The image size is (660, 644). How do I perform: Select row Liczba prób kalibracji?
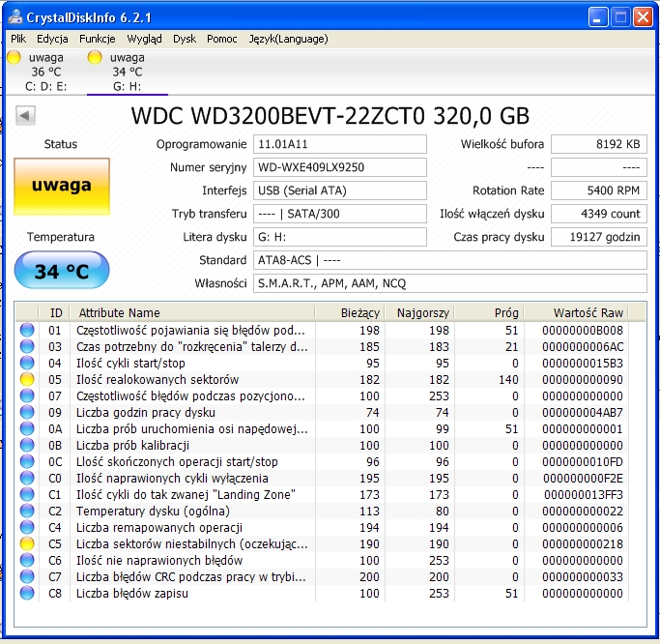[322, 445]
